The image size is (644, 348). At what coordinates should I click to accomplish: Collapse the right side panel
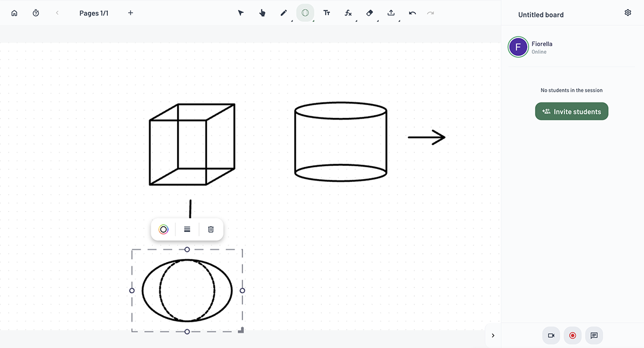tap(493, 336)
